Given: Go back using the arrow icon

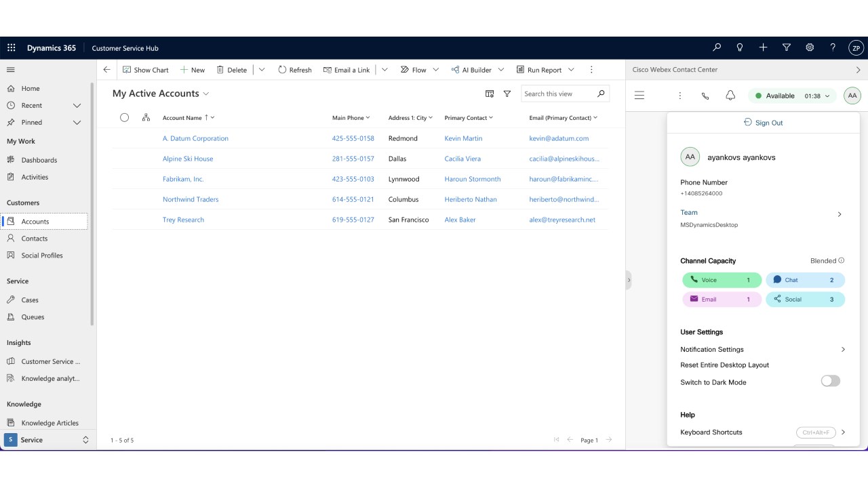Looking at the screenshot, I should (106, 70).
